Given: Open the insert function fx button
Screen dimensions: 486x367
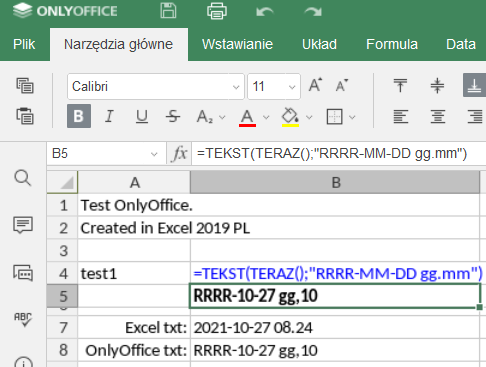Looking at the screenshot, I should coord(179,154).
